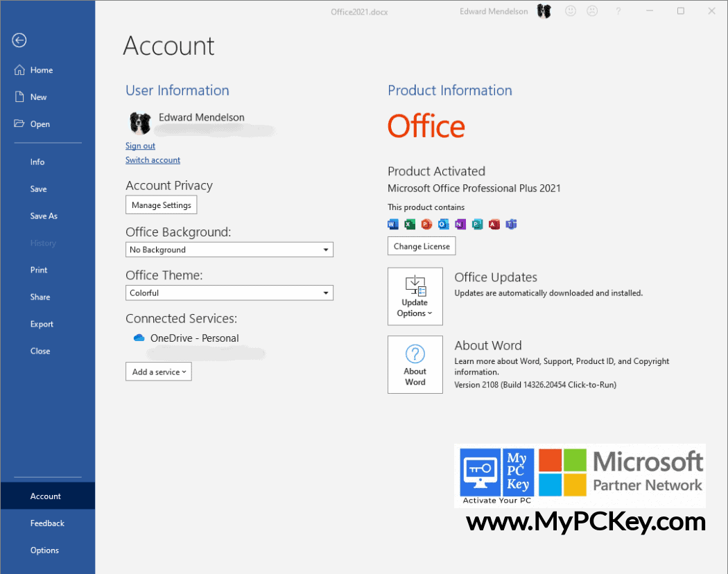Click the Outlook app icon
The width and height of the screenshot is (728, 574).
[444, 225]
